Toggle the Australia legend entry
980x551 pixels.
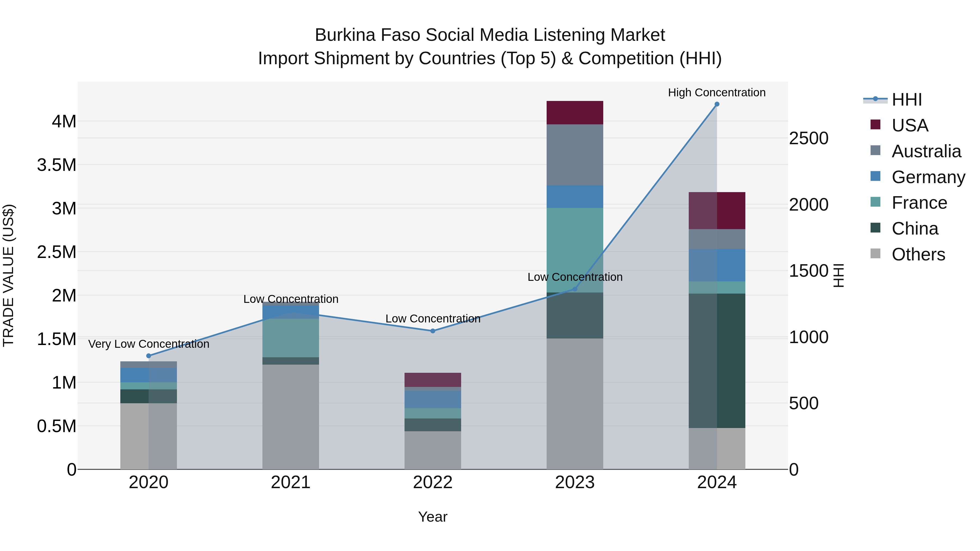[x=916, y=151]
